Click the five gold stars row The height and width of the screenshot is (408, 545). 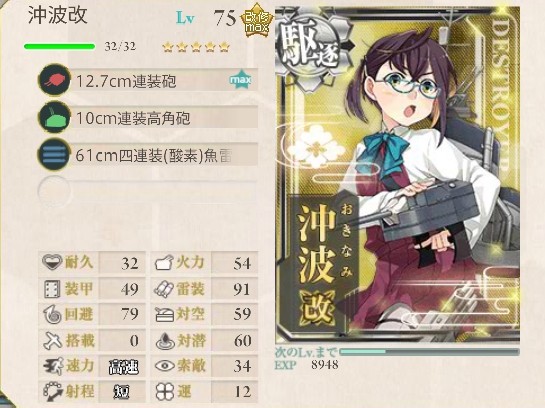[196, 47]
